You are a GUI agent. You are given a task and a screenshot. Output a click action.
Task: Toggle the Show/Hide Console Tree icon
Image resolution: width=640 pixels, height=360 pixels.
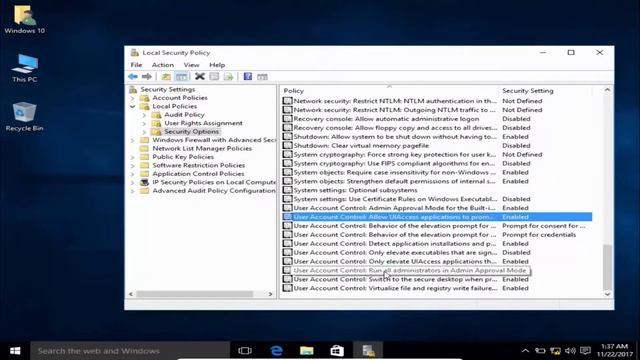pos(181,77)
